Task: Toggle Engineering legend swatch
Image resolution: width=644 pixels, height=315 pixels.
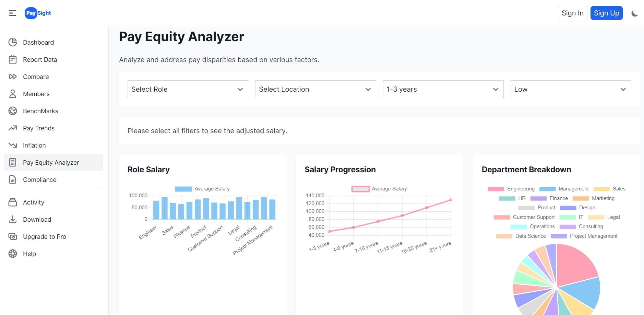Action: point(496,189)
